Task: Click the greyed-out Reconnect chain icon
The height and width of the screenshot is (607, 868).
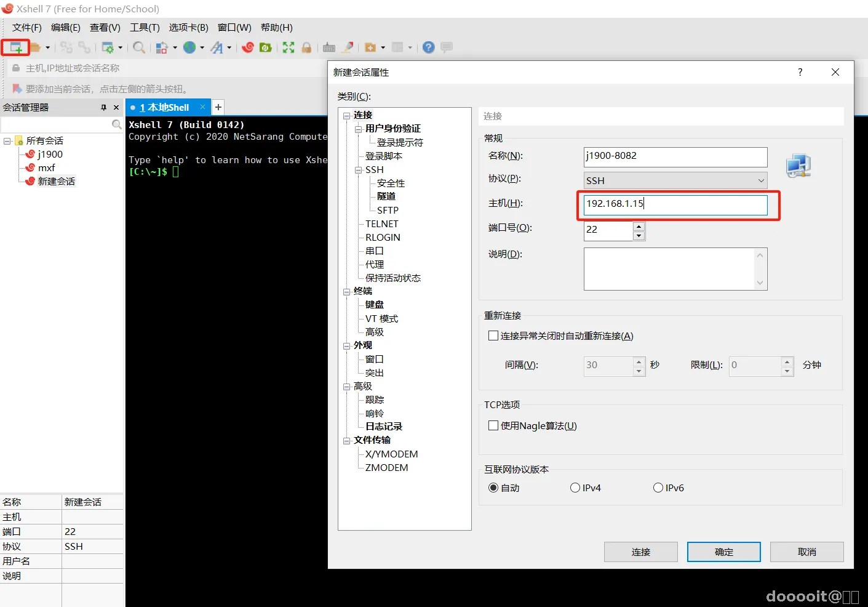Action: 66,47
